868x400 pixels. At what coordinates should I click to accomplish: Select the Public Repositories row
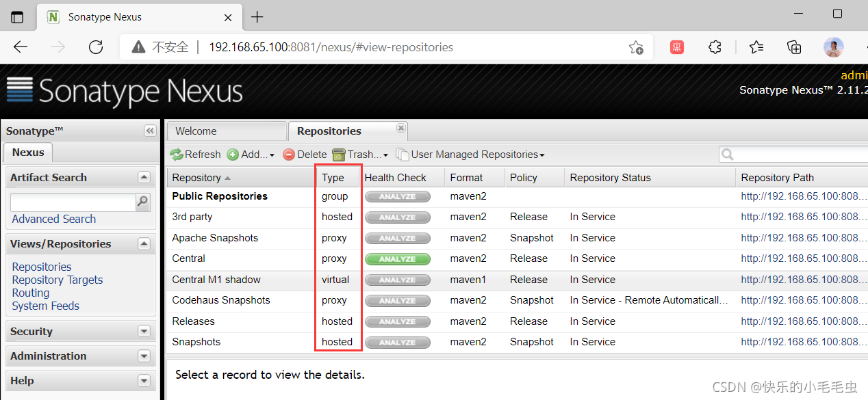coord(518,196)
